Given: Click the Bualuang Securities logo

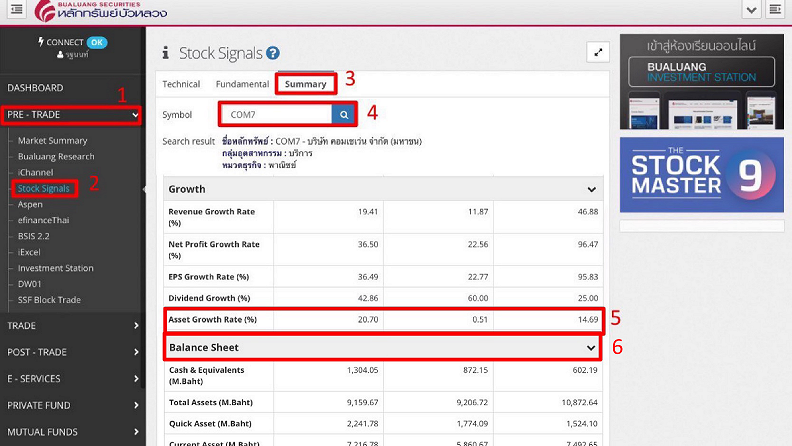Looking at the screenshot, I should click(101, 12).
